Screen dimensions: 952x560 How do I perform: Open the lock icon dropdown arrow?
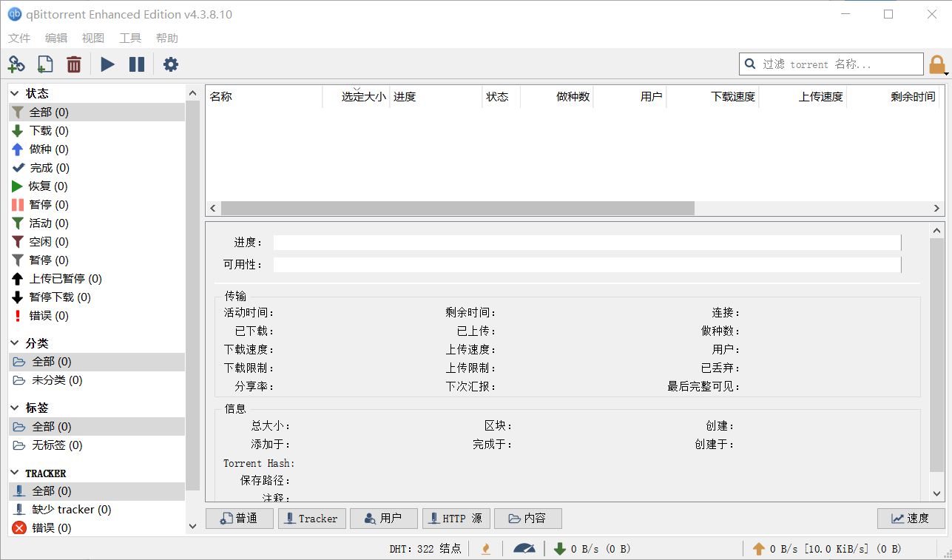pyautogui.click(x=947, y=73)
